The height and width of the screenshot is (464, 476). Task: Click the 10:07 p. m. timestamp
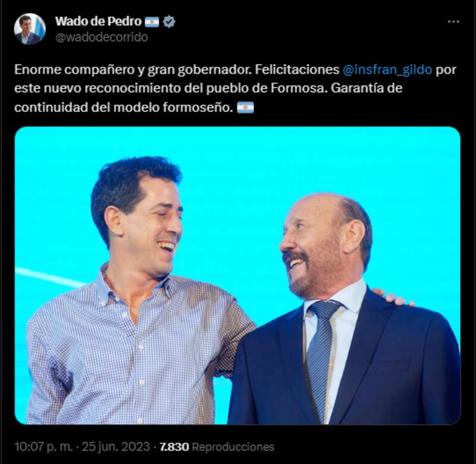[43, 447]
